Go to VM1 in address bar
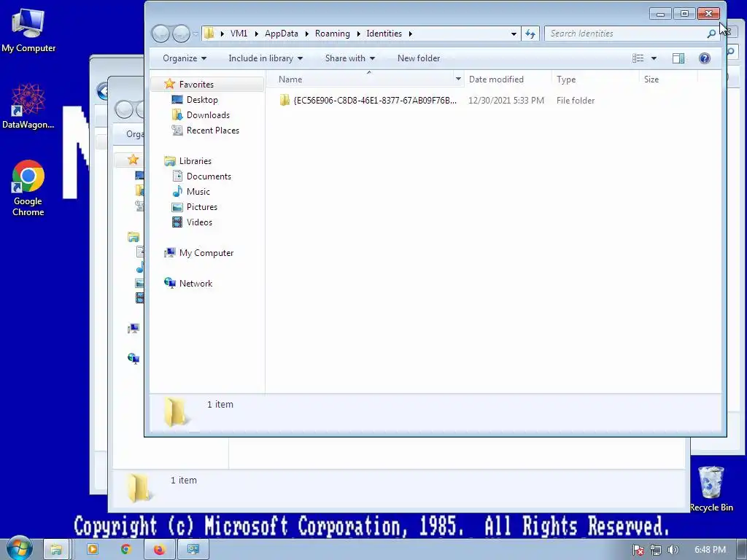Viewport: 747px width, 560px height. (239, 34)
